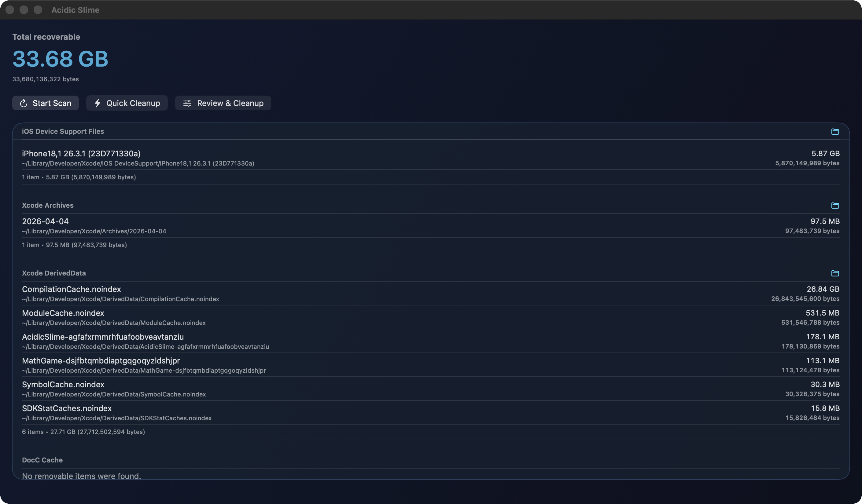Select the 2026-04-04 archive row
The image size is (862, 504).
[45, 221]
